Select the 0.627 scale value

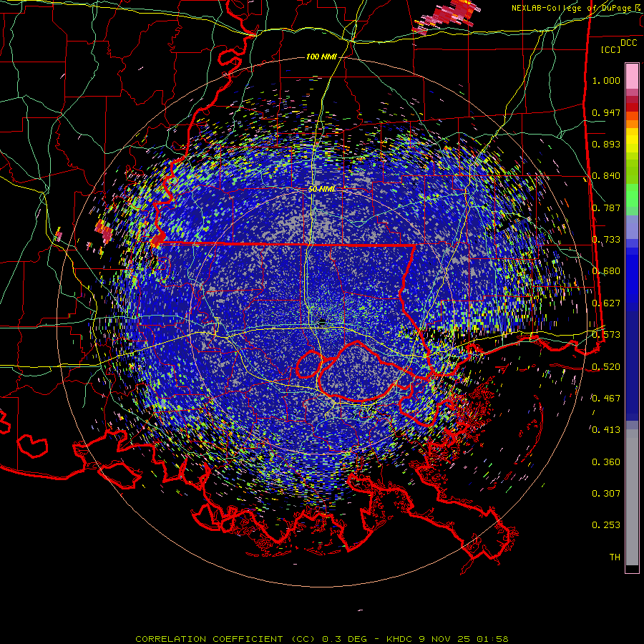606,303
